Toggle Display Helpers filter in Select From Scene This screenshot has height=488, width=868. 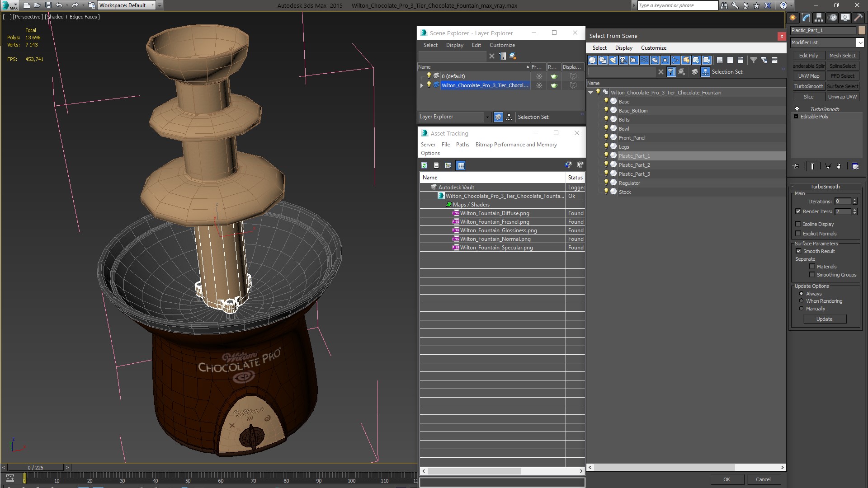click(x=634, y=60)
